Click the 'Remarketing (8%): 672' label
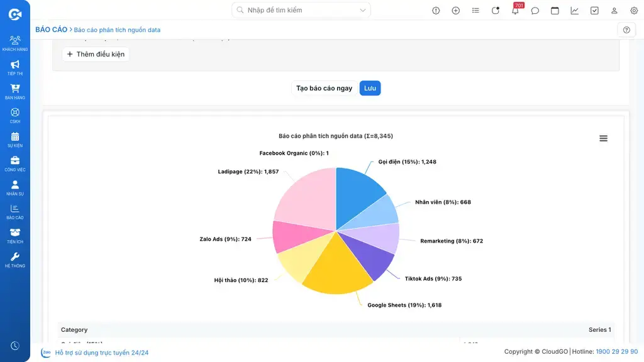 [452, 241]
